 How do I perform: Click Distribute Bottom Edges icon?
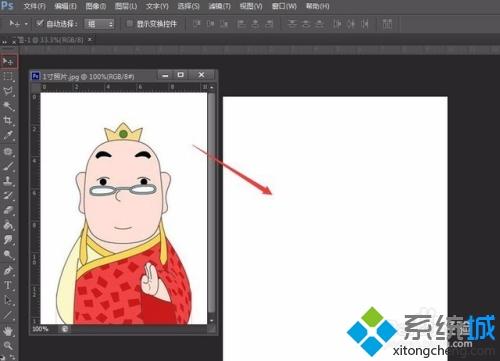(320, 24)
